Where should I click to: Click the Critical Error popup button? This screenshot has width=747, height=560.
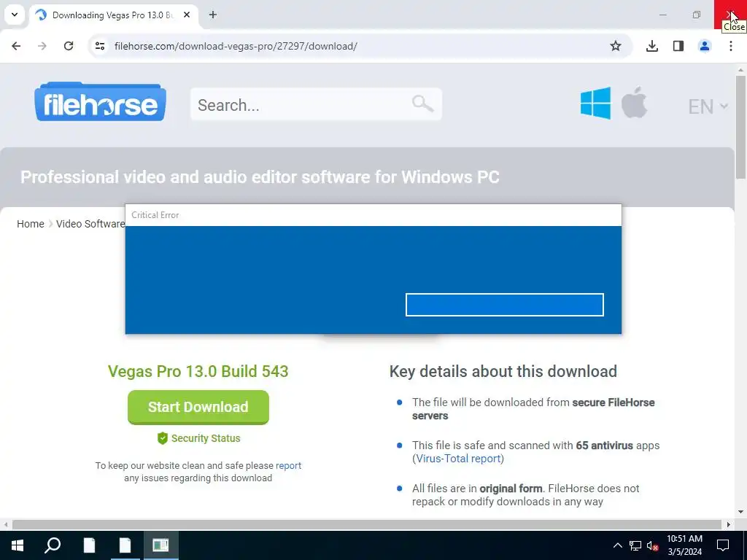pyautogui.click(x=505, y=305)
